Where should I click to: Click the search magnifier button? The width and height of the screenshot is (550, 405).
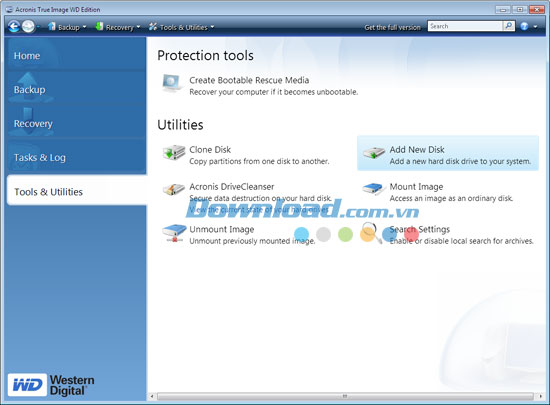coord(509,26)
